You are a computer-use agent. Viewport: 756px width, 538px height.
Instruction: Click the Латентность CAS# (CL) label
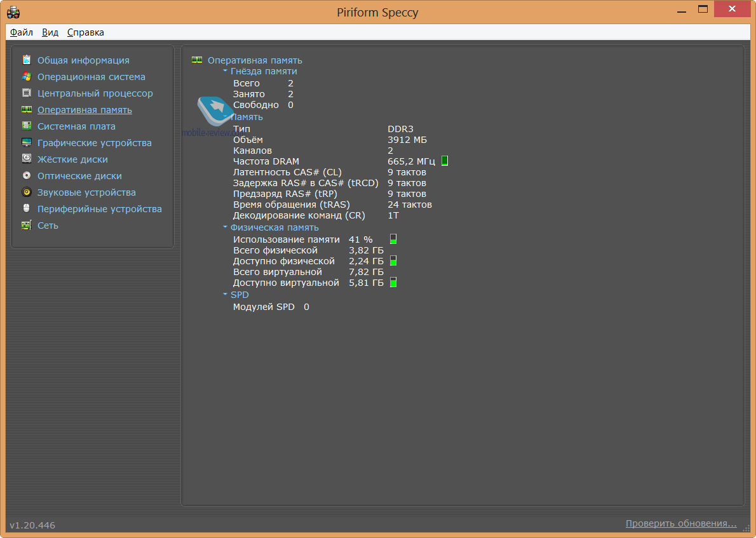(287, 172)
